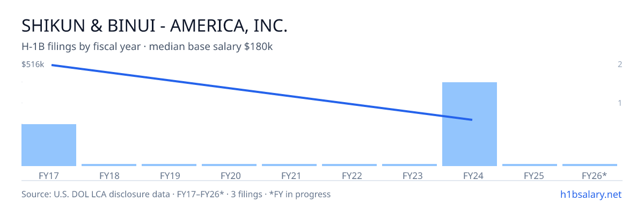Click the FY17 filings bar
The width and height of the screenshot is (644, 215).
click(x=49, y=145)
